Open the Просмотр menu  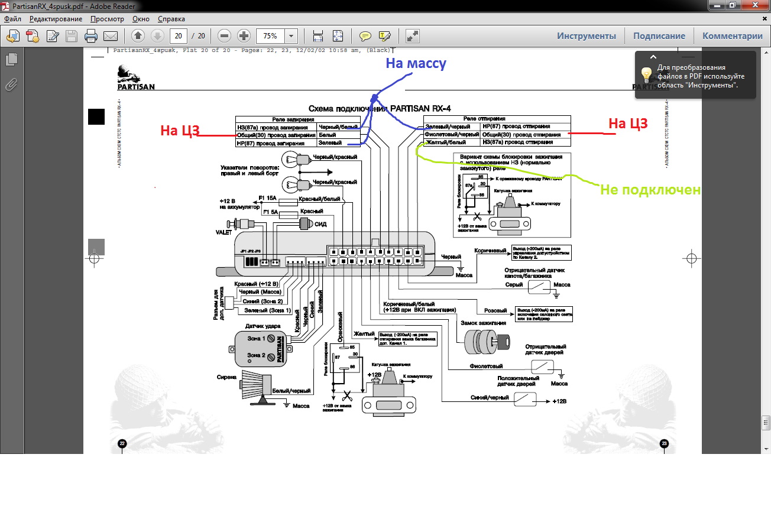[107, 19]
